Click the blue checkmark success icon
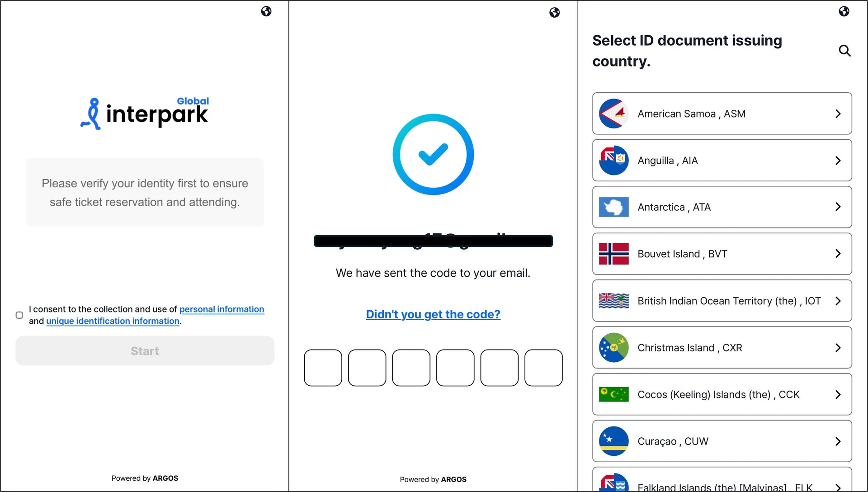Screen dimensions: 868x492 pos(433,154)
